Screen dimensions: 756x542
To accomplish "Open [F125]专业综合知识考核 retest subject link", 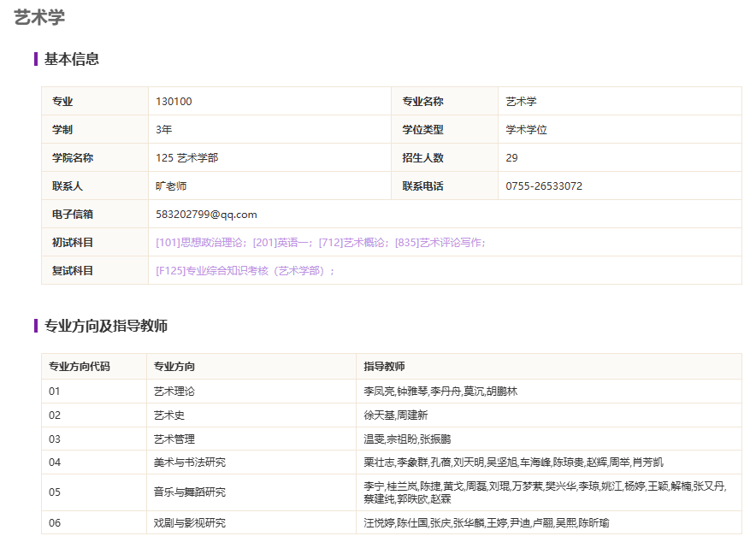I will (245, 271).
